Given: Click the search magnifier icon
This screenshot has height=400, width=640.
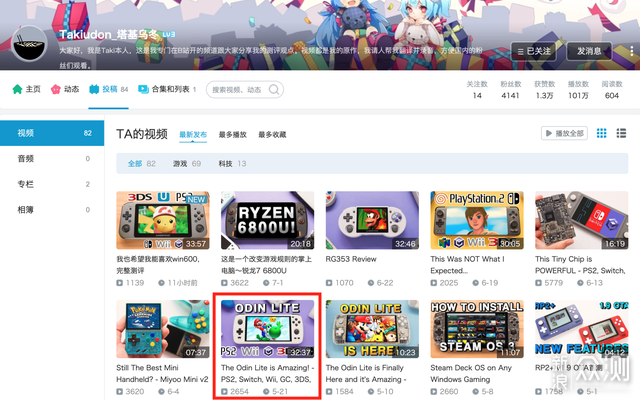Looking at the screenshot, I should click(x=274, y=89).
